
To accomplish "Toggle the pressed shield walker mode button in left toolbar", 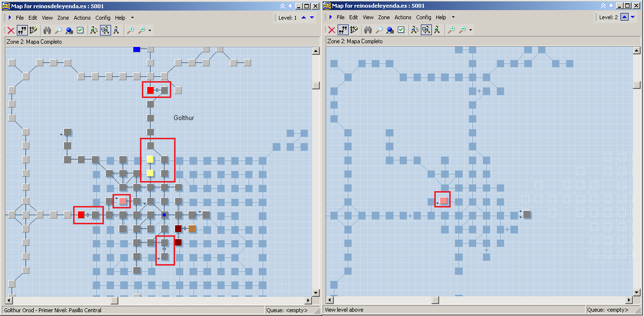I will coord(105,30).
